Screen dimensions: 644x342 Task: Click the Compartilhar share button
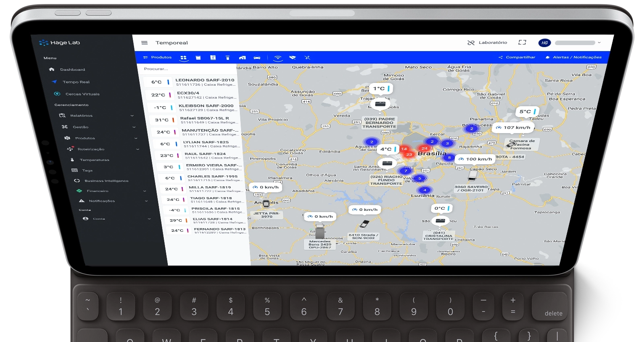click(x=517, y=57)
